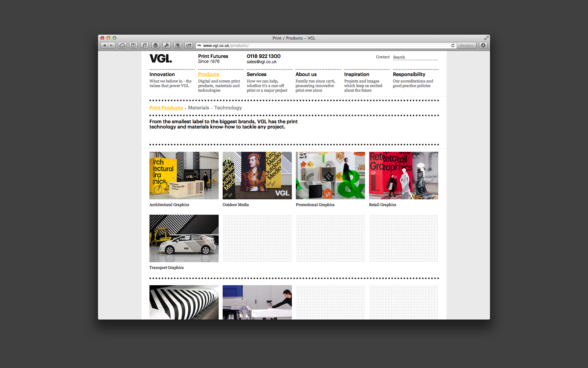
Task: Open the Inspiration navigation menu item
Action: pyautogui.click(x=356, y=74)
